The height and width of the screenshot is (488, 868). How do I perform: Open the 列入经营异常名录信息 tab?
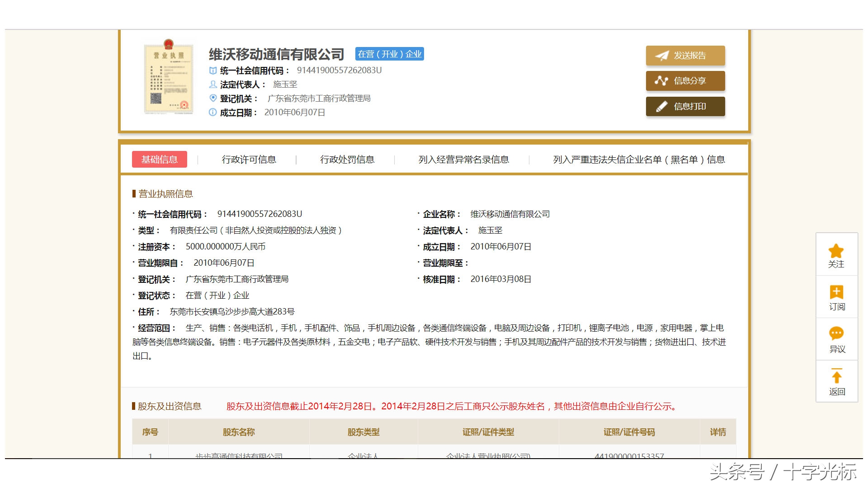(x=464, y=159)
